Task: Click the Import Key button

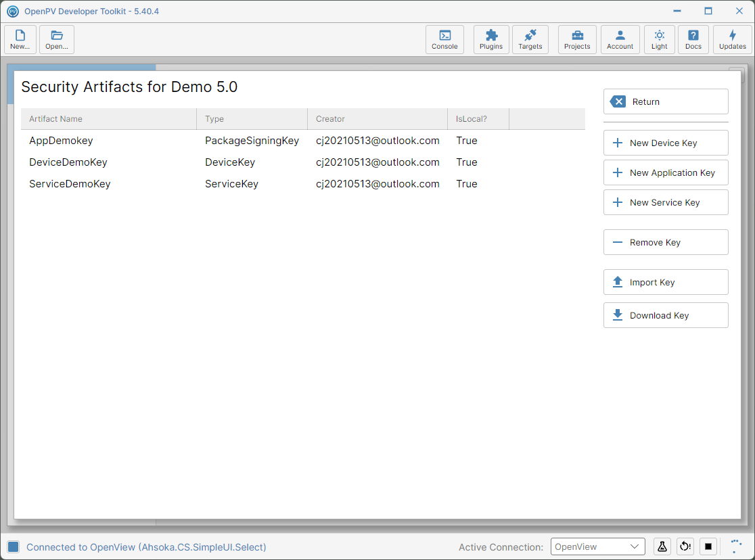Action: tap(666, 282)
